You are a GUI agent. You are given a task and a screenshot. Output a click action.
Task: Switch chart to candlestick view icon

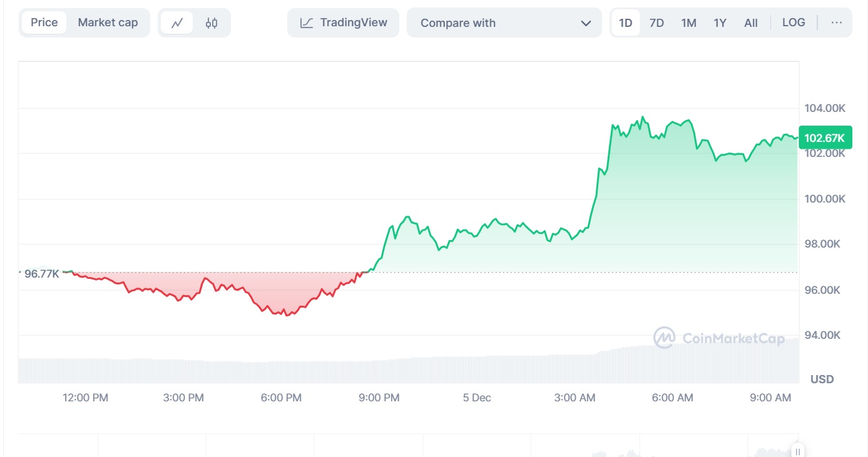pos(212,23)
